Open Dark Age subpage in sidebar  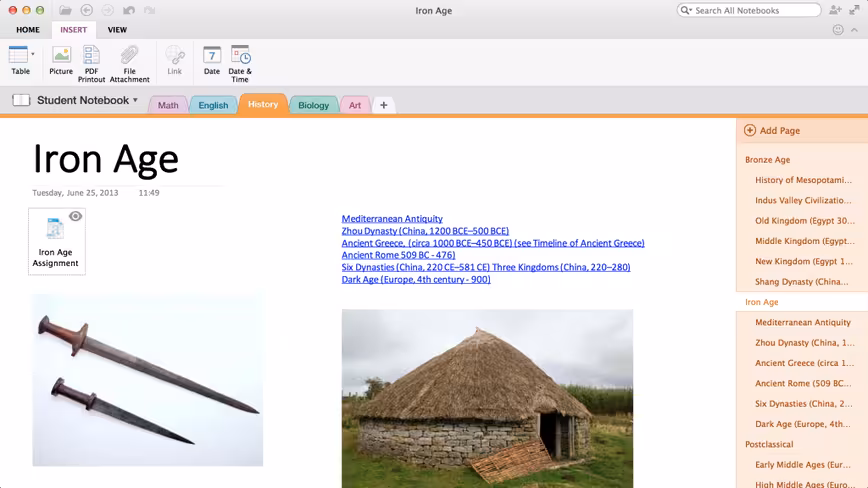coord(802,424)
